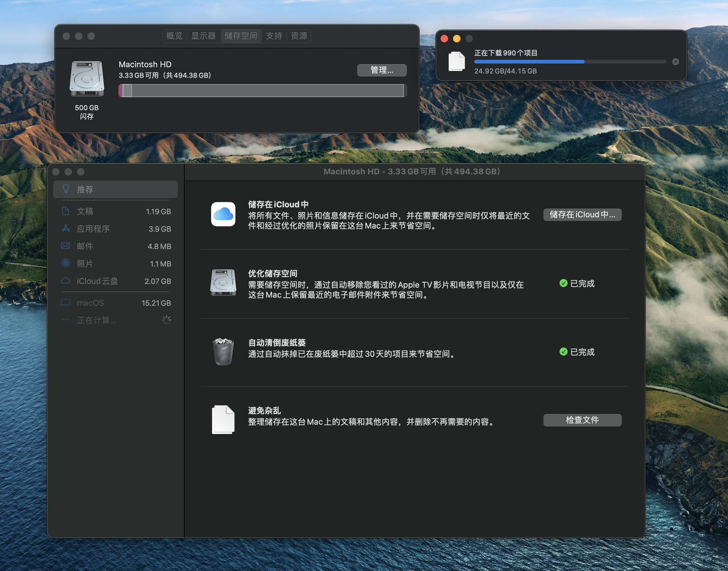Click the Reduce Clutter document icon
The height and width of the screenshot is (571, 728).
(x=223, y=420)
